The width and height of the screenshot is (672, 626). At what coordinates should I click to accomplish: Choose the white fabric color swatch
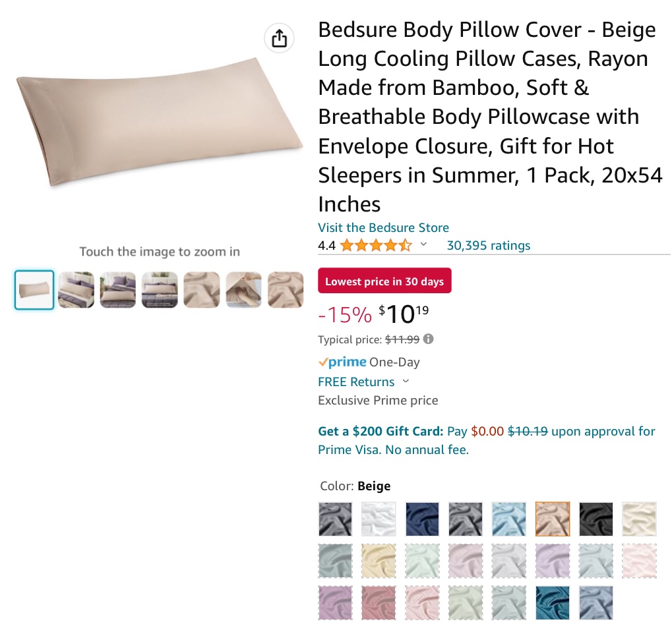[379, 519]
